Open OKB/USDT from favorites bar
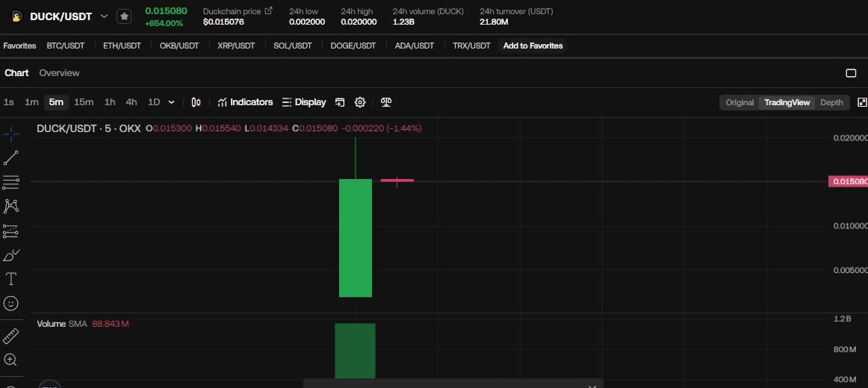 click(179, 46)
